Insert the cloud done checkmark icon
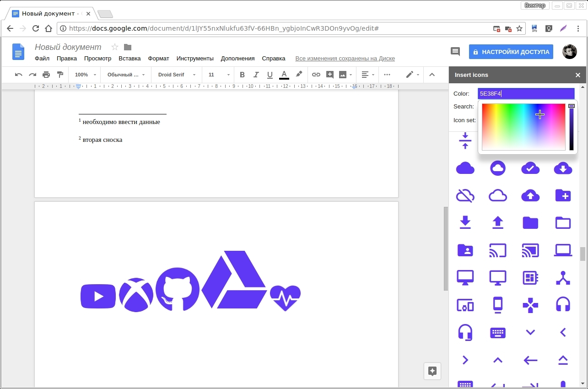The height and width of the screenshot is (389, 588). click(530, 168)
